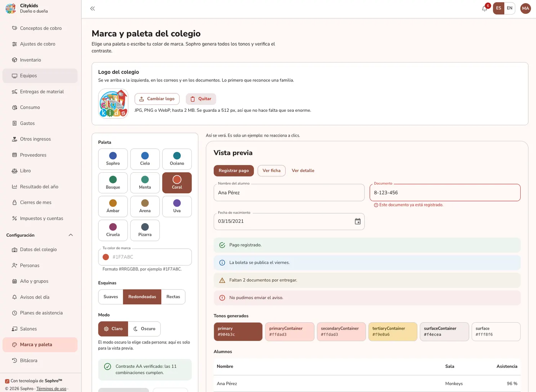The width and height of the screenshot is (536, 392).
Task: Select Rectas corner style
Action: click(173, 297)
